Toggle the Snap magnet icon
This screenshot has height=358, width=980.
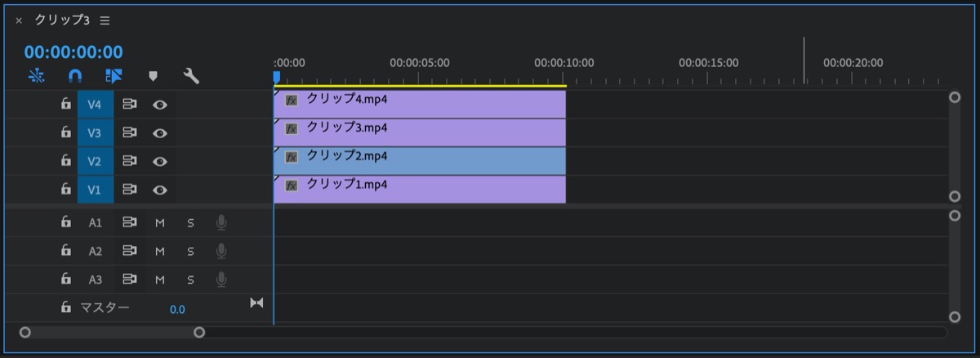pos(75,77)
